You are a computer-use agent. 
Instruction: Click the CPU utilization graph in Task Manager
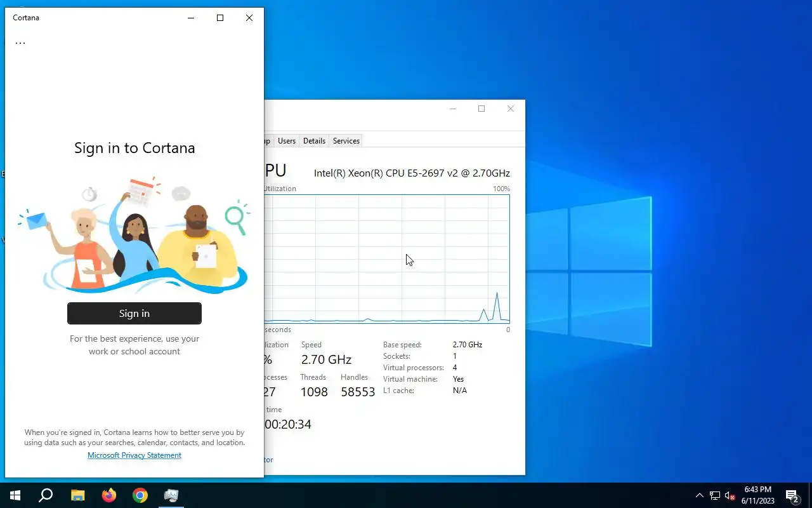[387, 258]
